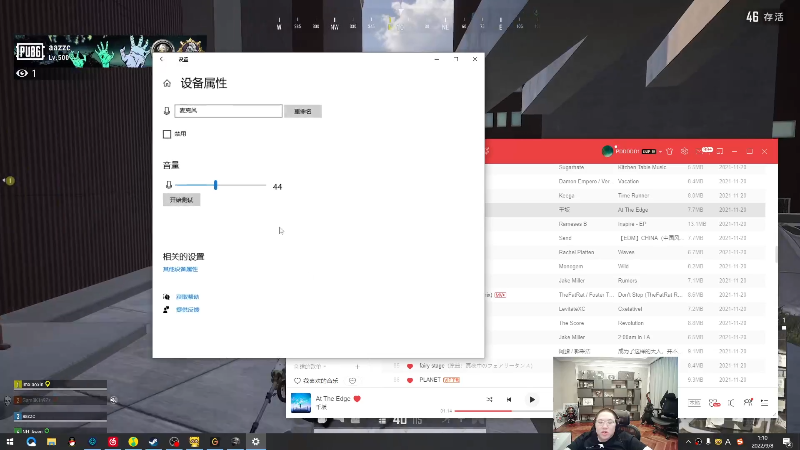The width and height of the screenshot is (800, 450).
Task: Click the music player profile avatar
Action: 607,151
